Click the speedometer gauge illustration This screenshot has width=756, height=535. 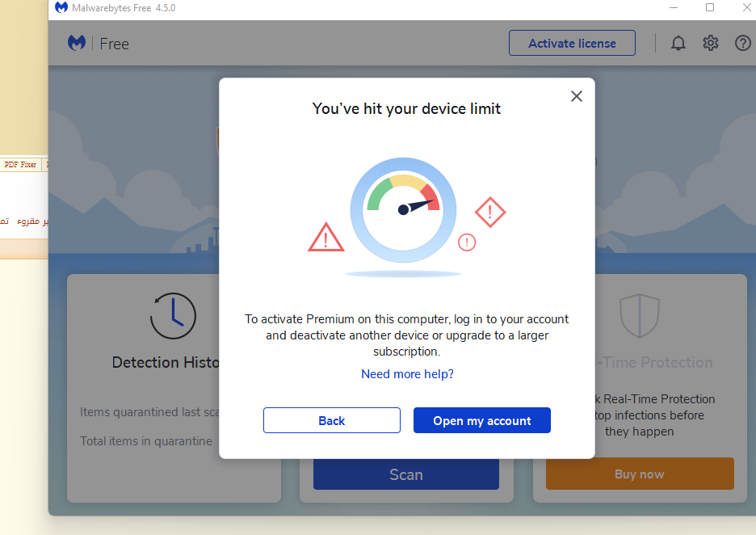403,210
